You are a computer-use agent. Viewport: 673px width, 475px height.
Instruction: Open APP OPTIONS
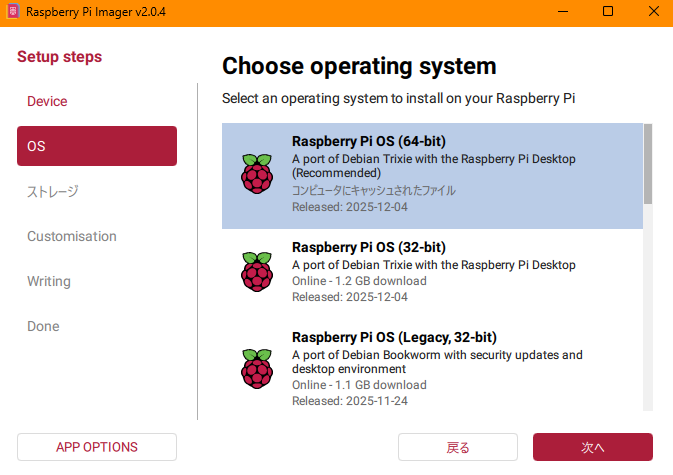[x=97, y=447]
